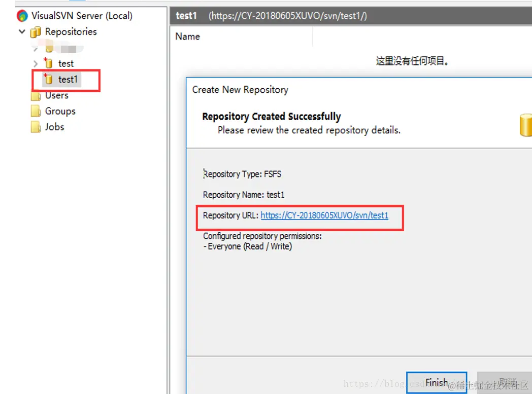Screen dimensions: 532x394
Task: Click the yellow repository icon in dialog header
Action: point(525,125)
